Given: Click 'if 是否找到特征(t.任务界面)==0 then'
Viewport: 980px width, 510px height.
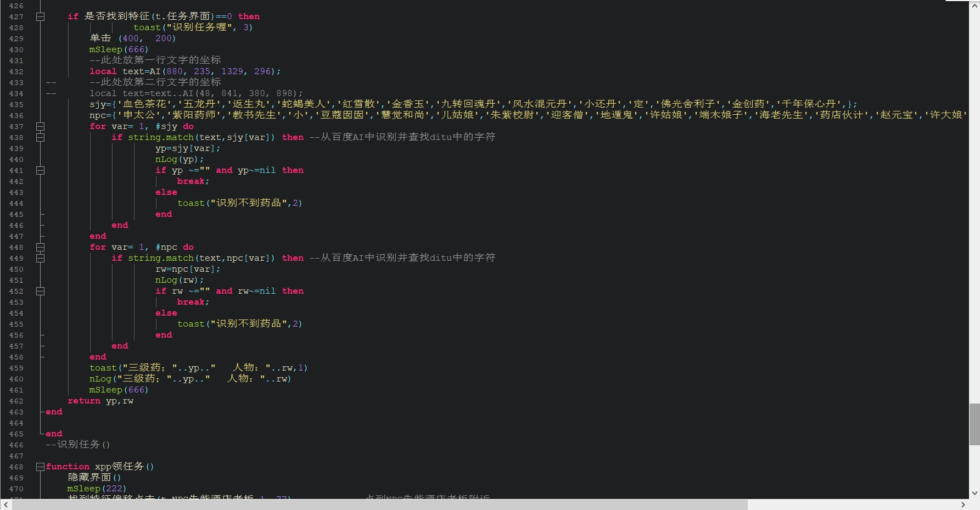Looking at the screenshot, I should (164, 16).
